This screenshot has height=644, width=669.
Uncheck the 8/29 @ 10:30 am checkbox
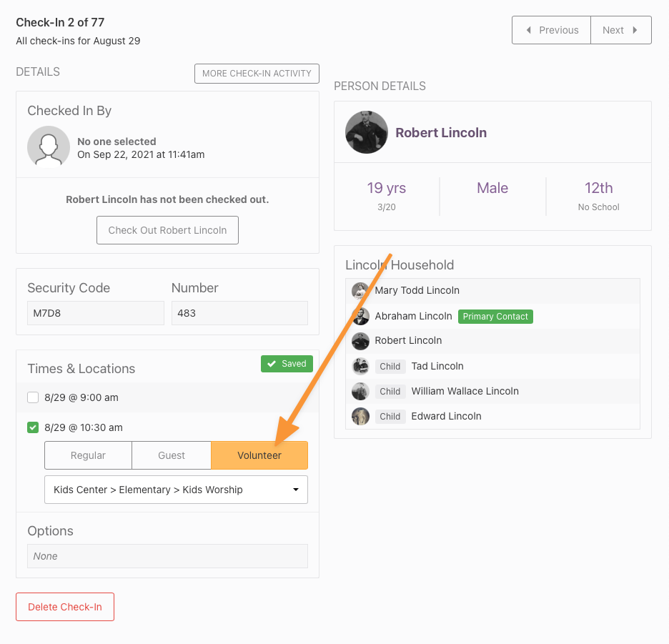point(33,427)
